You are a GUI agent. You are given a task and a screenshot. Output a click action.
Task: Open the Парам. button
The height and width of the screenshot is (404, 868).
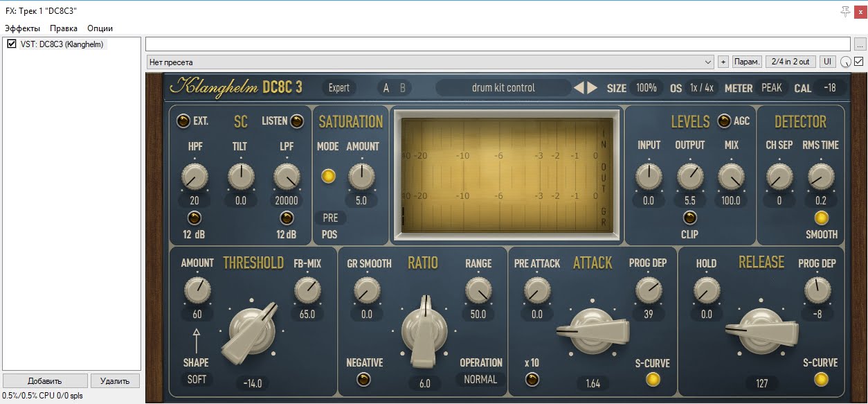(x=747, y=62)
